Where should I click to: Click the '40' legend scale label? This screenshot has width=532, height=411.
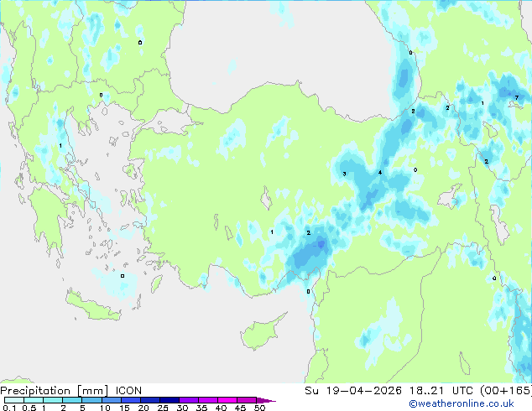(221, 408)
